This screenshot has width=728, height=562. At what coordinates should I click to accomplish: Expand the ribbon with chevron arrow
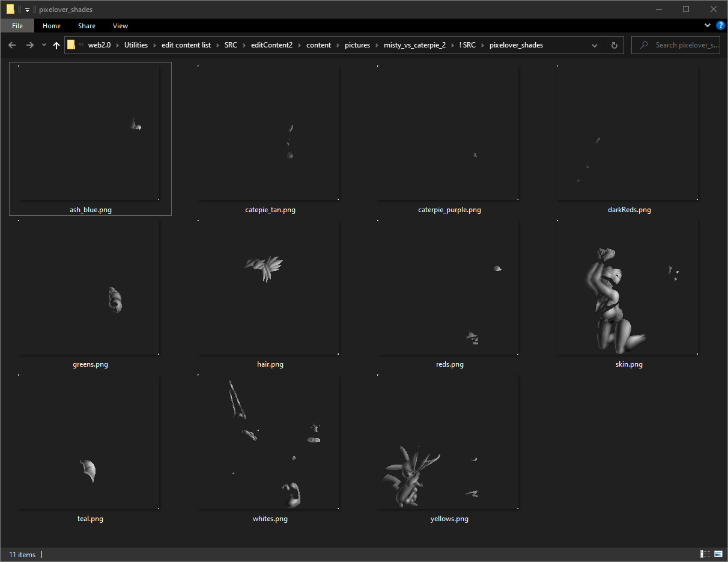(x=708, y=26)
